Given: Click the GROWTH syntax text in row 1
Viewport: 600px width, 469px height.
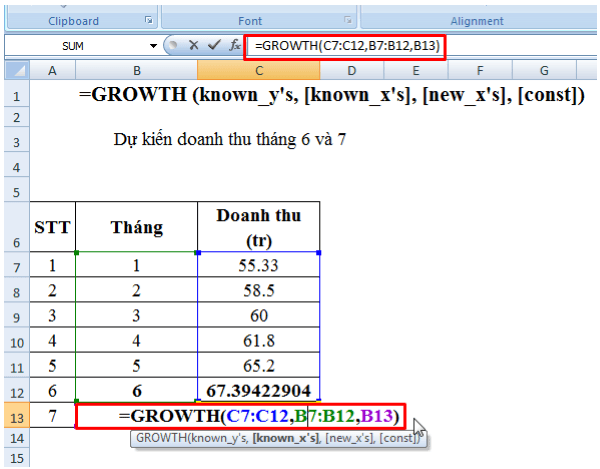Looking at the screenshot, I should 331,94.
